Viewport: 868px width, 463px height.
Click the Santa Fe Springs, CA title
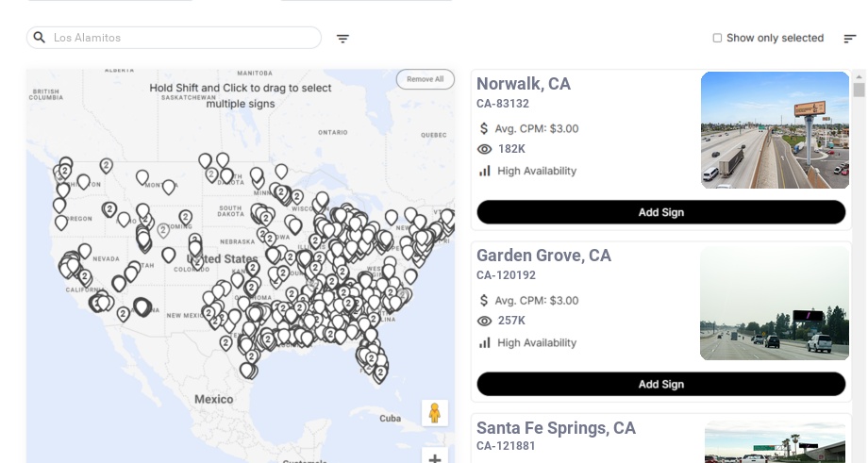click(556, 428)
